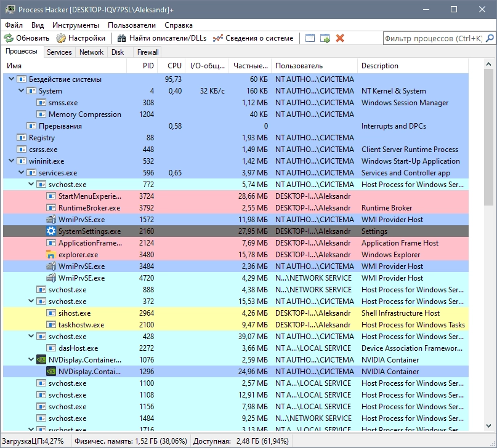The height and width of the screenshot is (448, 497).
Task: Click Физичес. память: 1,52 ГБ status entry
Action: pyautogui.click(x=131, y=441)
